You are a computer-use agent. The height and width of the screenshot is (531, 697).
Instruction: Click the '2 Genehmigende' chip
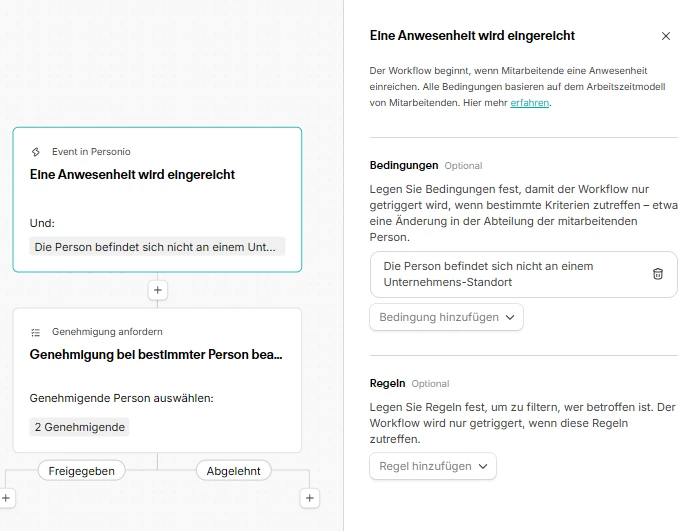pos(79,427)
